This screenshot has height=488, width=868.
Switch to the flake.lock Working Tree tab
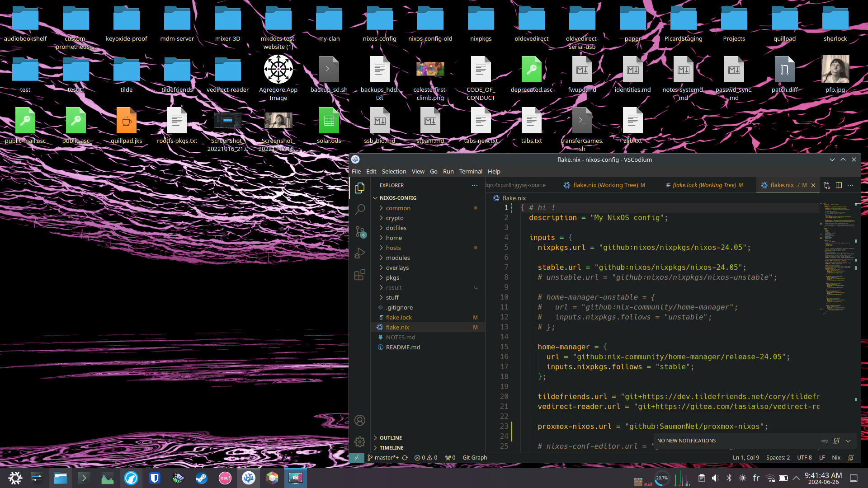(x=704, y=185)
